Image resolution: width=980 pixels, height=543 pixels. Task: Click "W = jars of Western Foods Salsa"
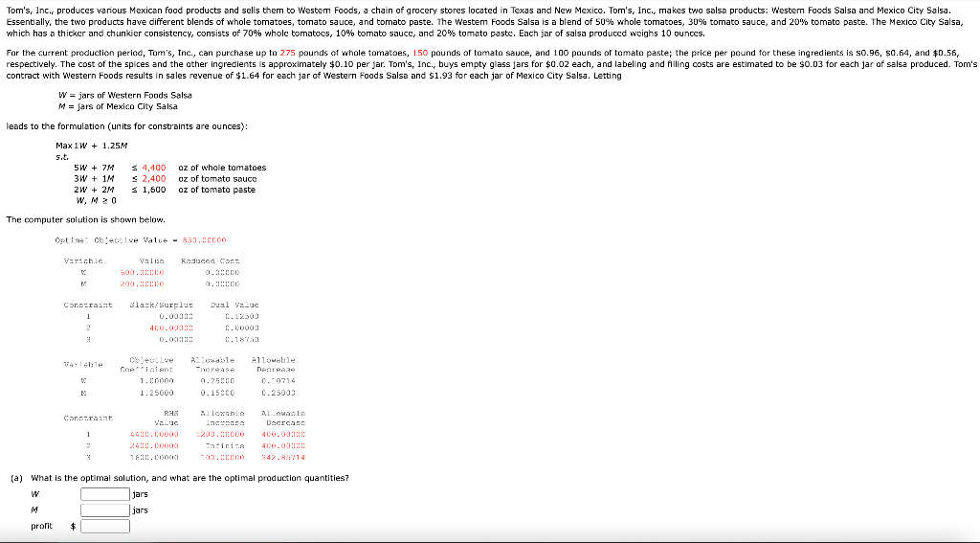pyautogui.click(x=125, y=95)
